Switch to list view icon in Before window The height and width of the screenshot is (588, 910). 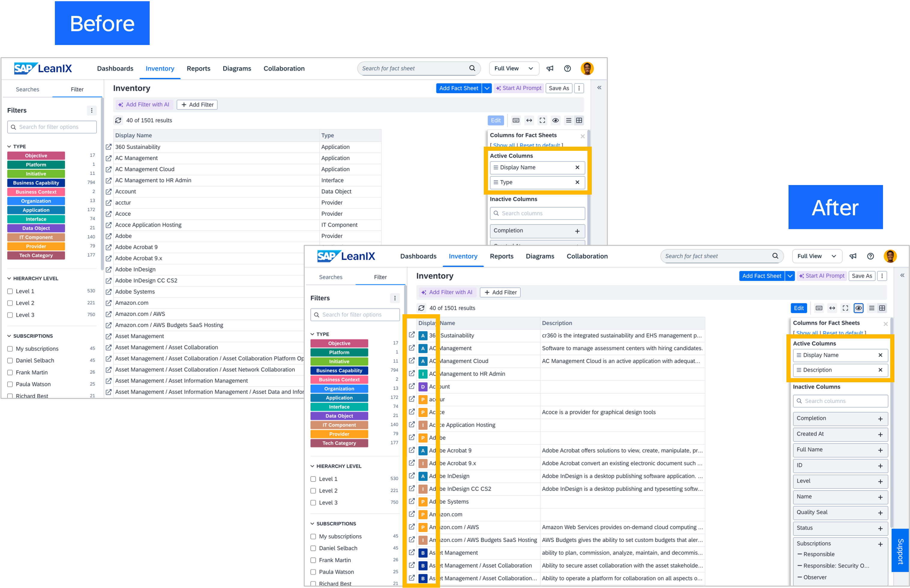(x=569, y=120)
